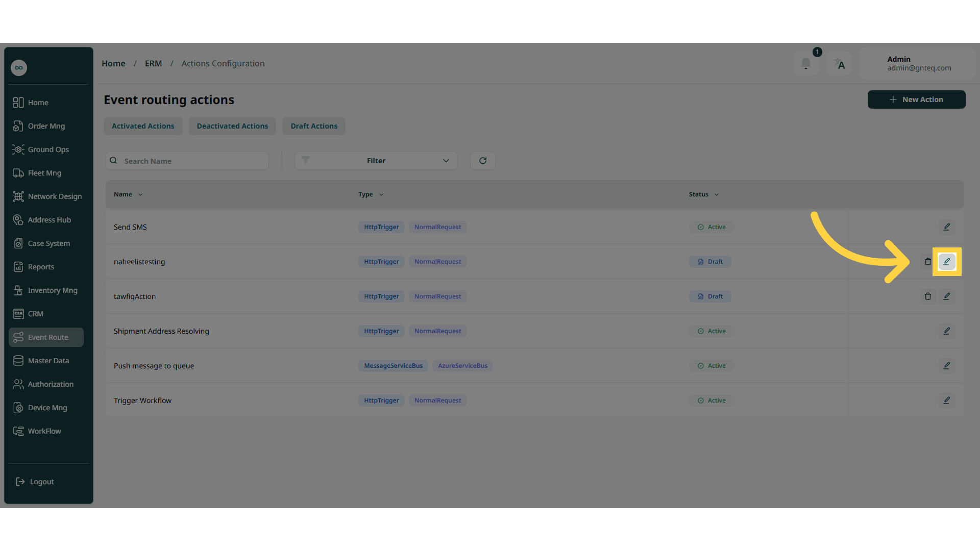Open notifications bell
The width and height of the screenshot is (980, 551).
[806, 64]
